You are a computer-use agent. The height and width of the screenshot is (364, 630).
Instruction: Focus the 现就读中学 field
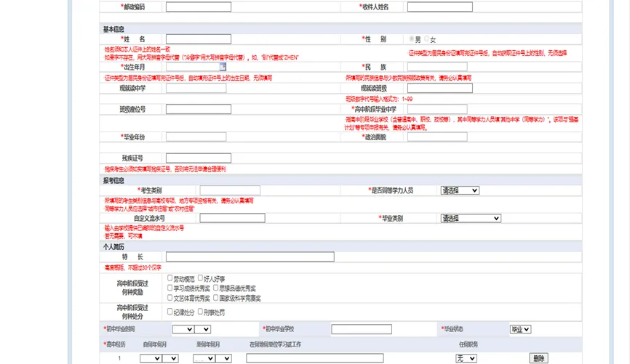pos(196,89)
